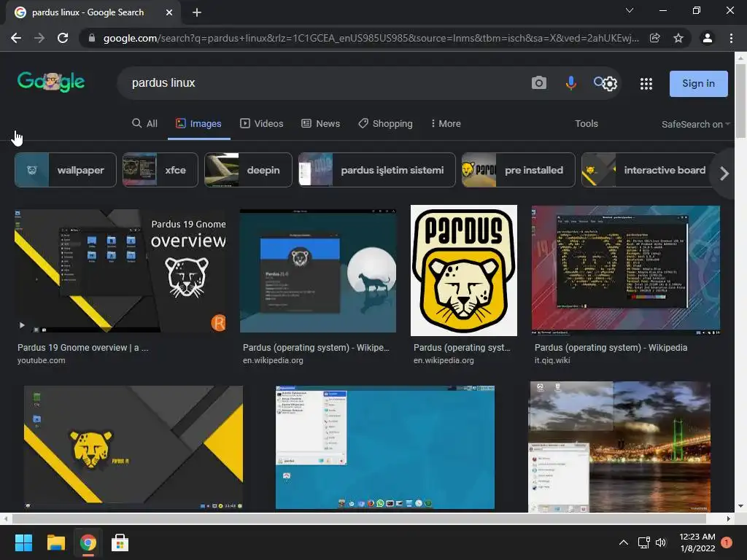Filter by xfce chip
The image size is (747, 560).
(x=160, y=170)
